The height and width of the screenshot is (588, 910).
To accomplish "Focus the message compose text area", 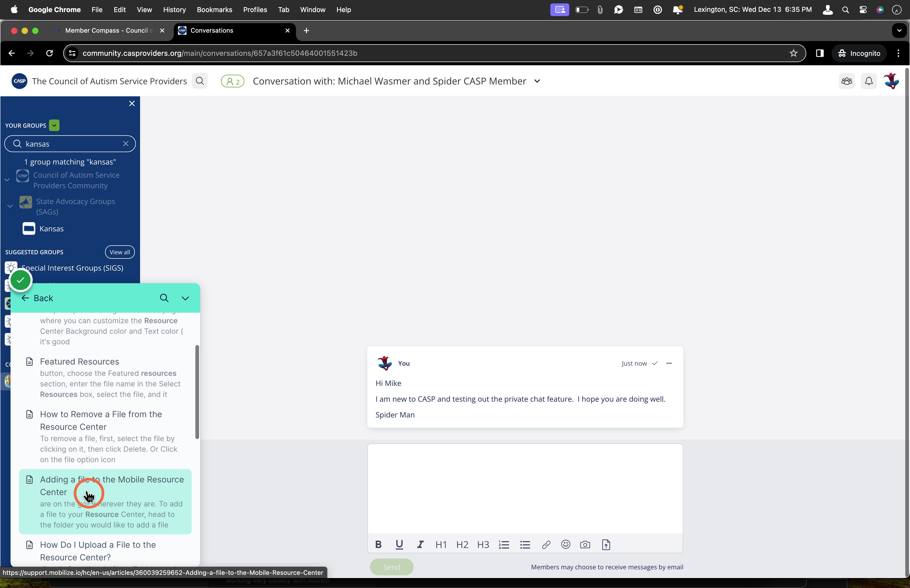I will pos(525,488).
